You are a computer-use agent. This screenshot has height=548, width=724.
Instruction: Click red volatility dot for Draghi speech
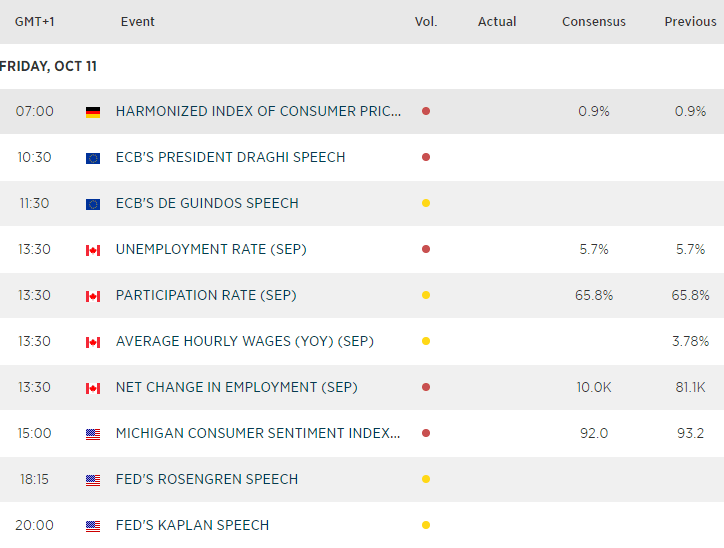[x=426, y=157]
